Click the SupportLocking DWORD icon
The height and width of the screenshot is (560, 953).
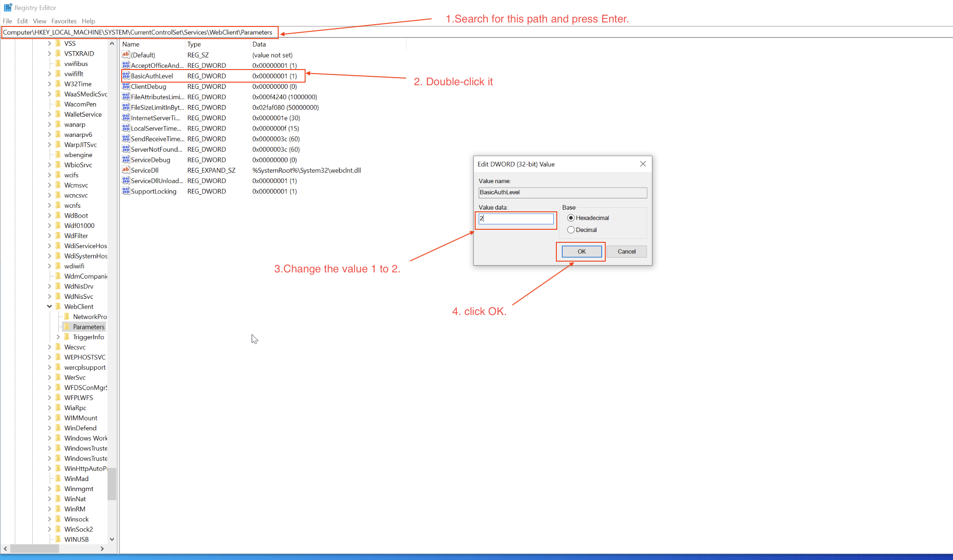(126, 191)
